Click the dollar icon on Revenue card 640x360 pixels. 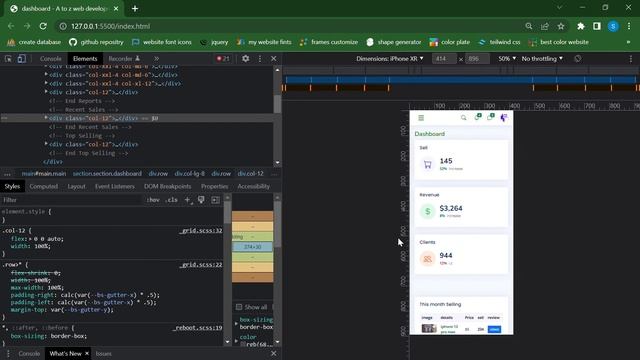click(x=427, y=211)
